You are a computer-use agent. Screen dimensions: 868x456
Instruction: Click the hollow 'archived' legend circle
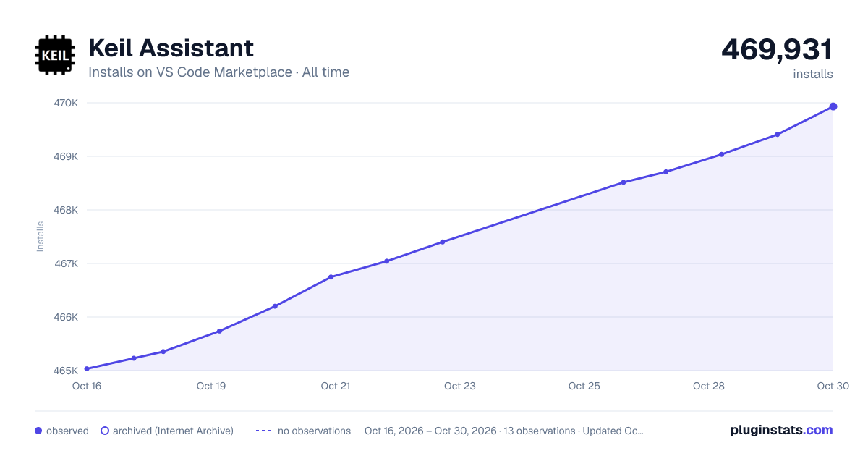pyautogui.click(x=105, y=431)
